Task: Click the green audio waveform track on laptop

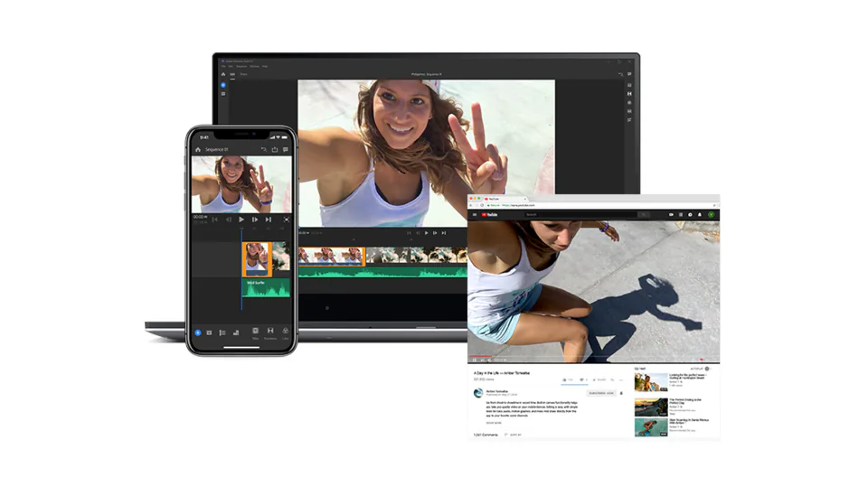Action: coord(382,272)
